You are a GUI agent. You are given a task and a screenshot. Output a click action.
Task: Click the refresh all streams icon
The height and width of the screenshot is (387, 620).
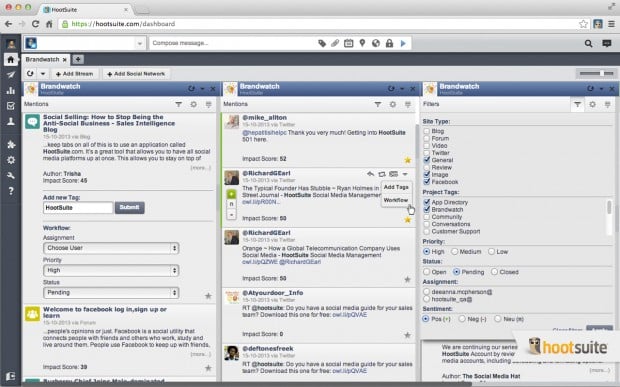coord(30,74)
